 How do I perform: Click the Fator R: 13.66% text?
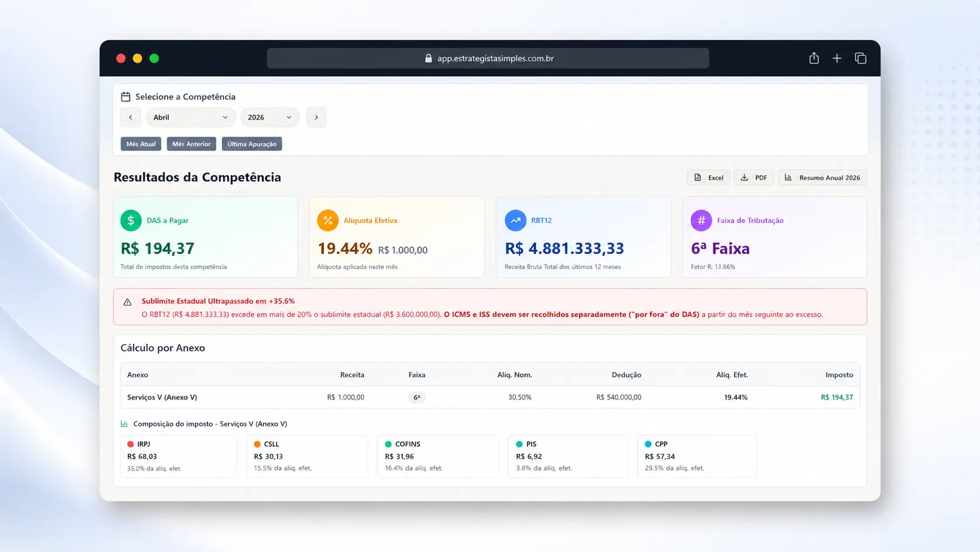[x=713, y=267]
